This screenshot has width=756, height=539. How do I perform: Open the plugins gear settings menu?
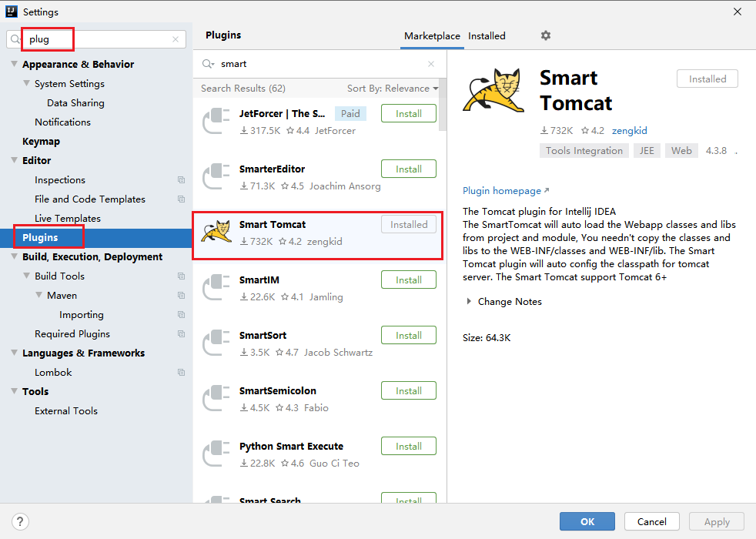pos(545,35)
